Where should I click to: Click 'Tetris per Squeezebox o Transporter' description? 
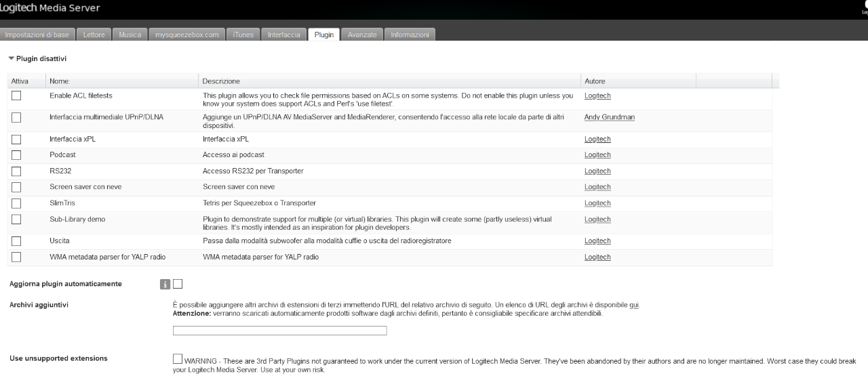tap(259, 203)
